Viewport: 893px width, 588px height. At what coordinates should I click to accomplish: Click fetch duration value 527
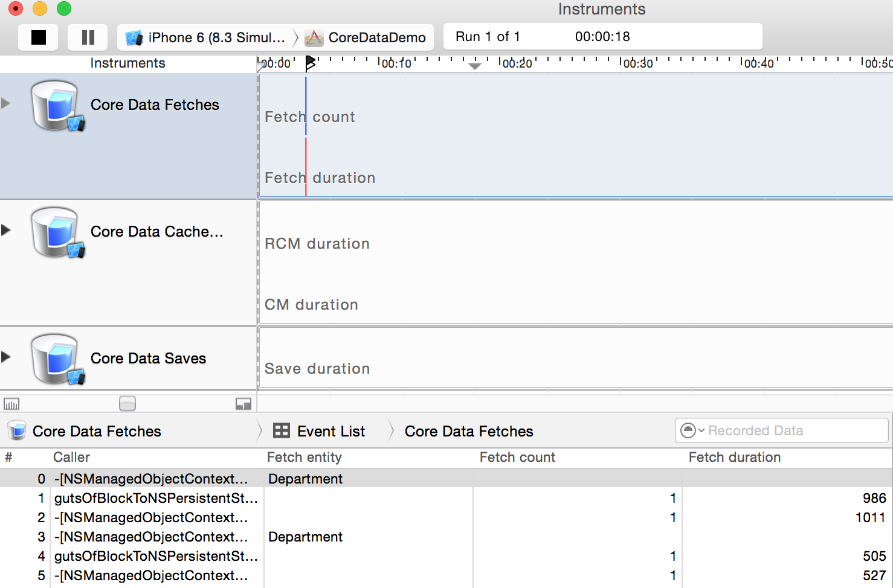874,575
